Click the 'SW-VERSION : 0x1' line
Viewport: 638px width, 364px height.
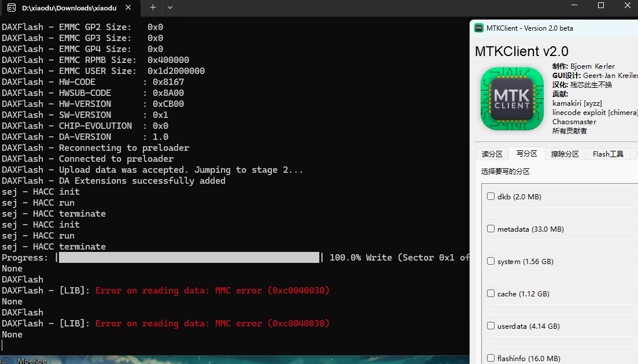pyautogui.click(x=85, y=115)
